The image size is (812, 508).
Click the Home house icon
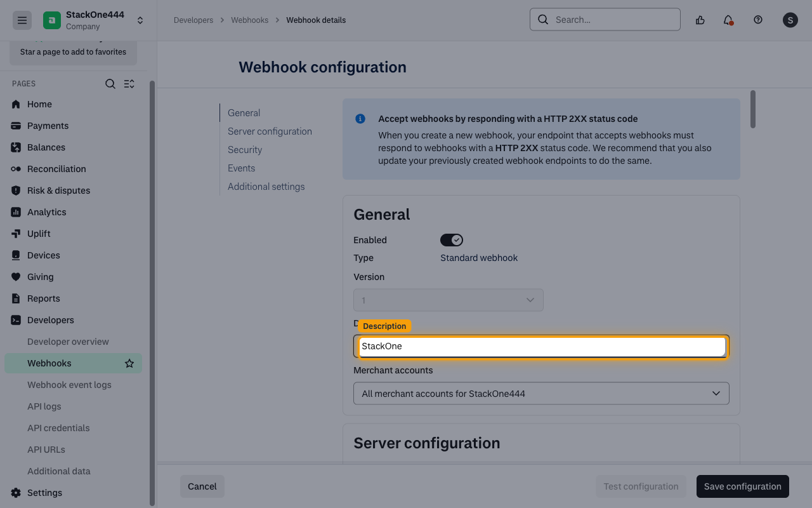coord(16,104)
